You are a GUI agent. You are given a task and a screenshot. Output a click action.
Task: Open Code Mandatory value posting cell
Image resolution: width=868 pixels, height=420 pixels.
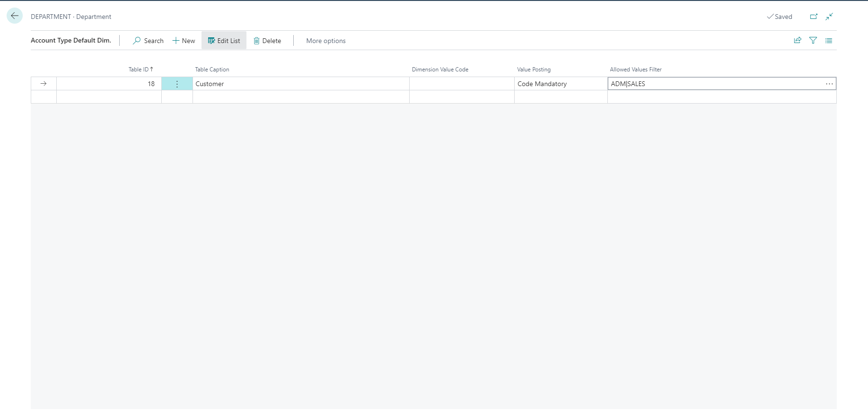pos(561,84)
